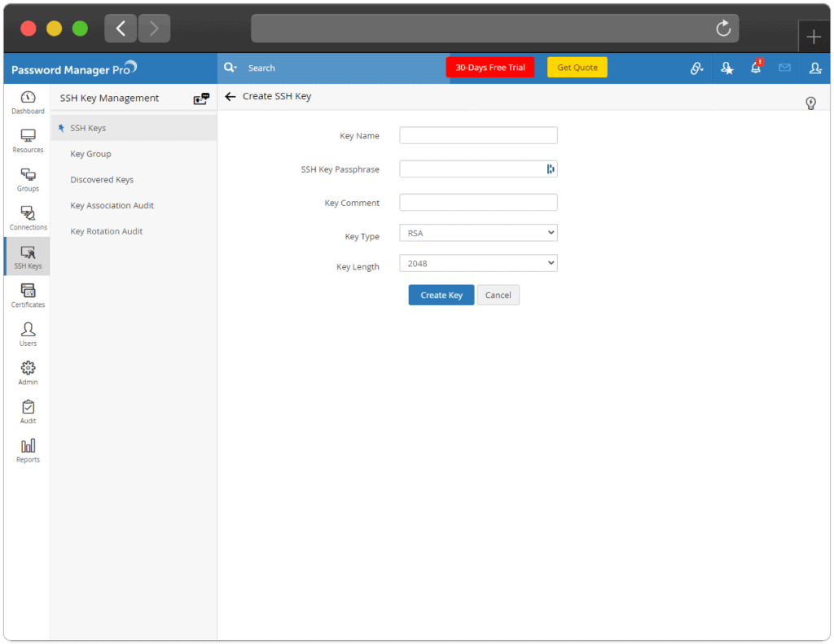Go to Users in the sidebar
834x644 pixels.
tap(28, 335)
